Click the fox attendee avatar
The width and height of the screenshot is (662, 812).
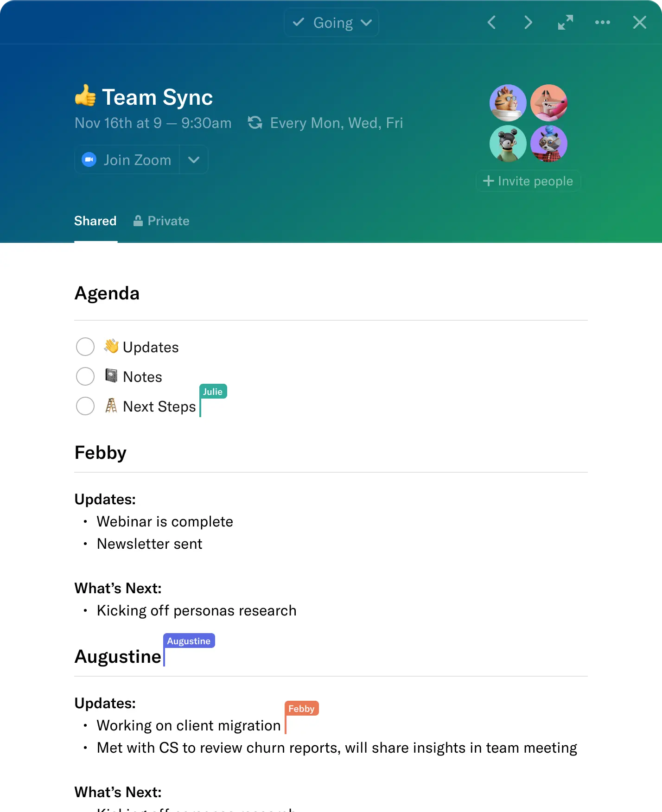point(548,102)
